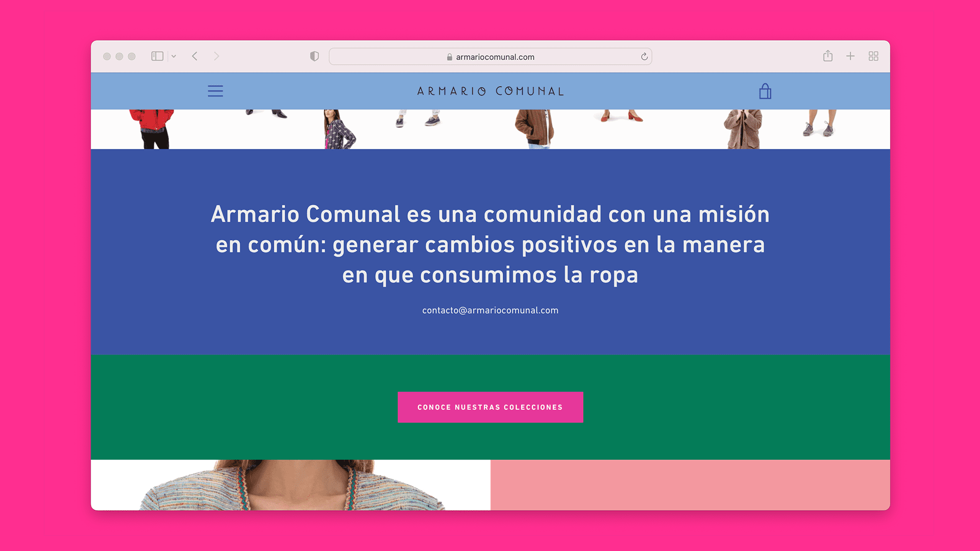
Task: Go forward to next page
Action: click(x=216, y=56)
